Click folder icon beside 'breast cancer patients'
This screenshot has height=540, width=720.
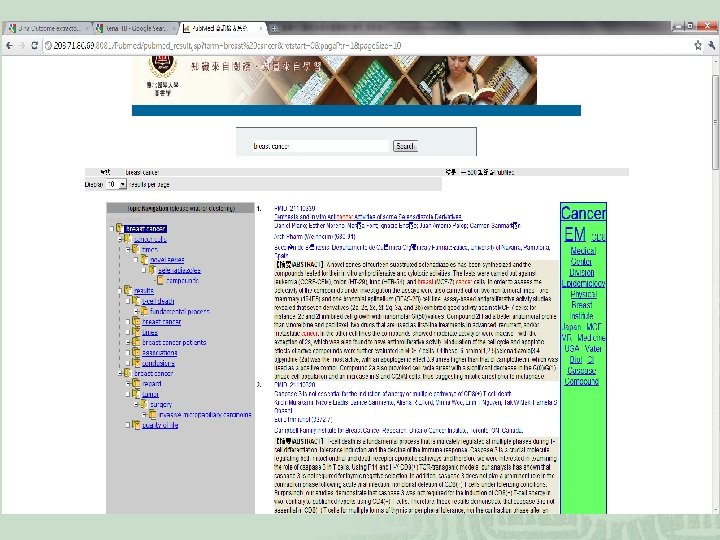(x=136, y=342)
